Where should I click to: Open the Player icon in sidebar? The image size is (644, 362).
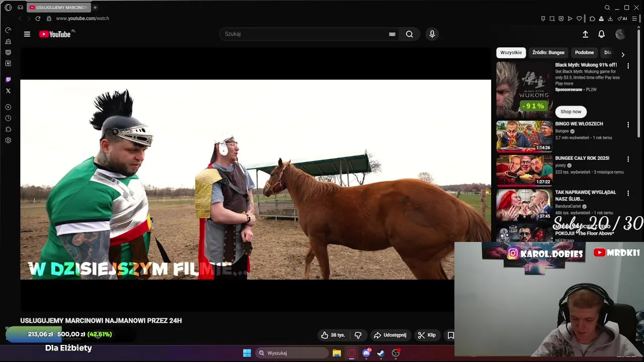coord(8,107)
